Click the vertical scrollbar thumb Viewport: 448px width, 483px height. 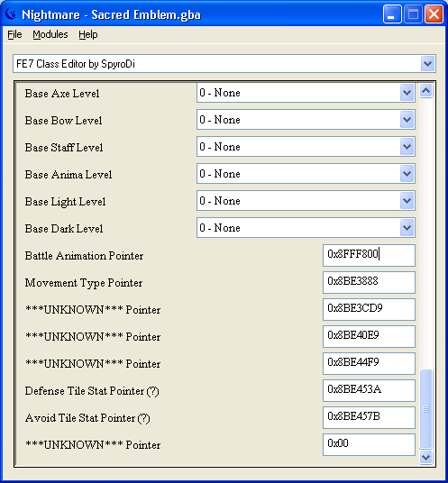click(425, 409)
